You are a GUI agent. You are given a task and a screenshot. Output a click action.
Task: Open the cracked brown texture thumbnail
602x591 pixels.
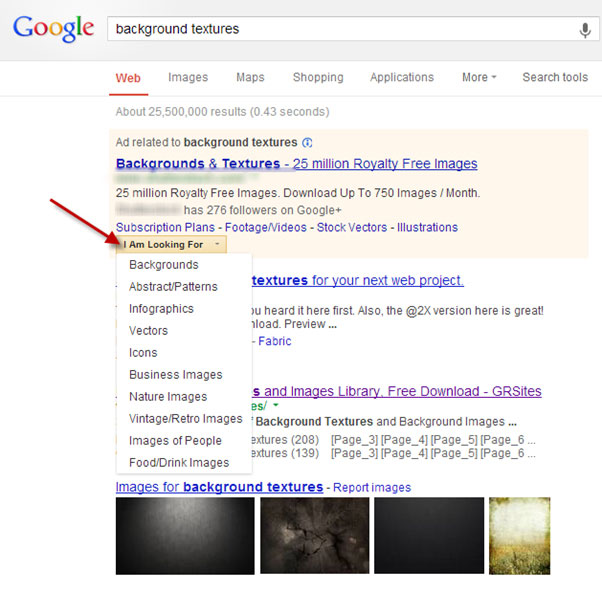[314, 535]
